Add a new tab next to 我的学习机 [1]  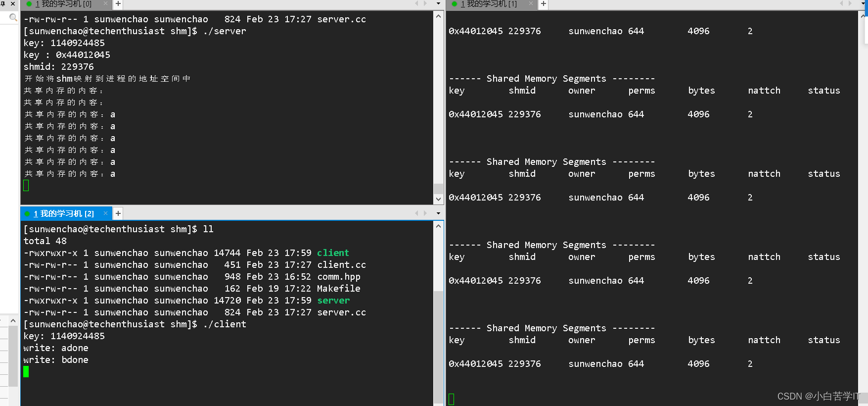[x=543, y=4]
